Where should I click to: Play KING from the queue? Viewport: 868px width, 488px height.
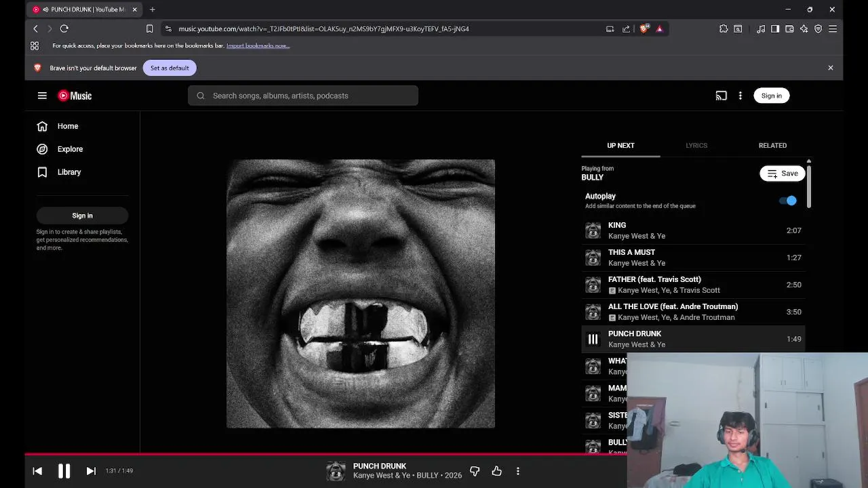(x=693, y=230)
